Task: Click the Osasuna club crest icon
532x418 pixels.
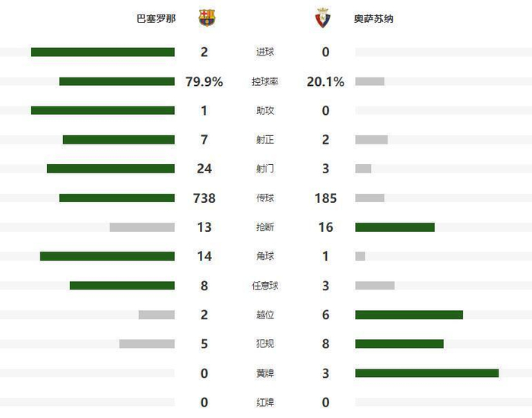Action: tap(323, 17)
